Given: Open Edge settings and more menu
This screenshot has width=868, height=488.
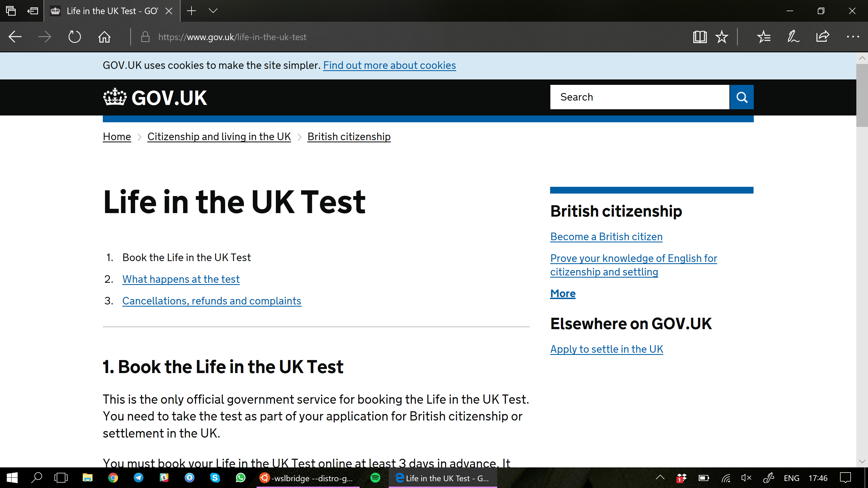Looking at the screenshot, I should tap(853, 37).
